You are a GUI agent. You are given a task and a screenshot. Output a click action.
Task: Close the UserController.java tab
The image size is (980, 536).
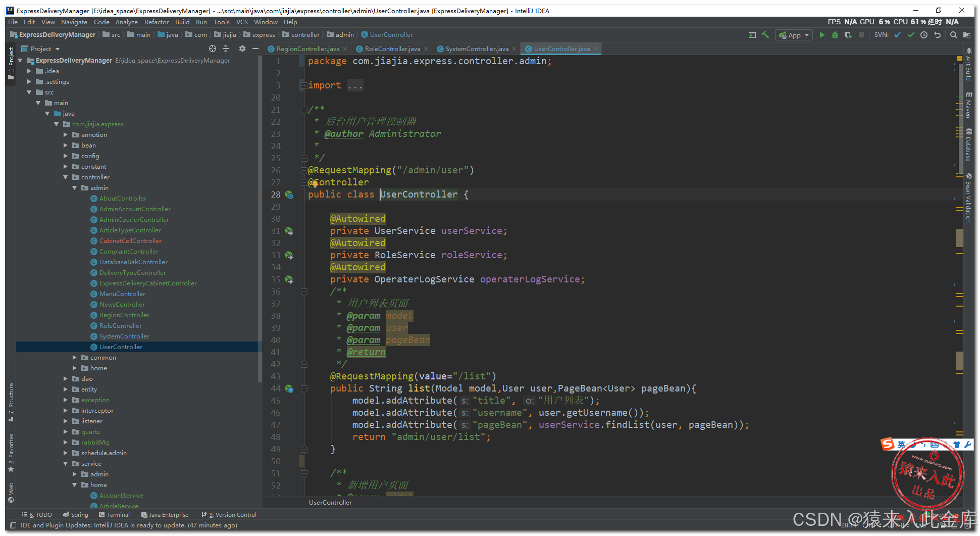(x=596, y=49)
